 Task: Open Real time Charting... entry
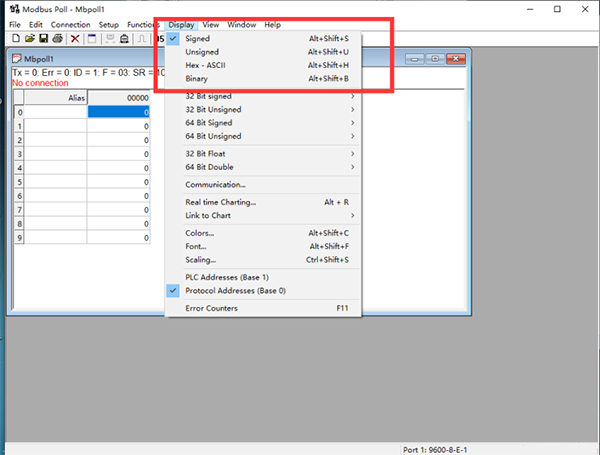220,202
